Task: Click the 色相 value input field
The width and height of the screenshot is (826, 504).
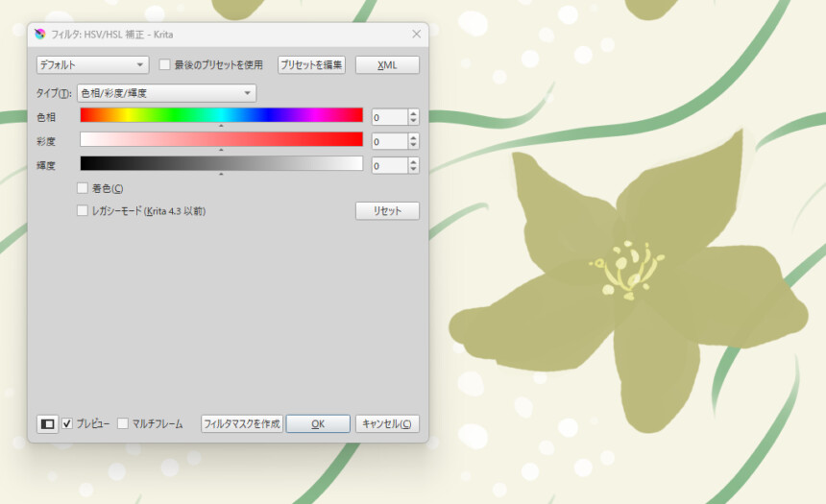Action: pos(390,117)
